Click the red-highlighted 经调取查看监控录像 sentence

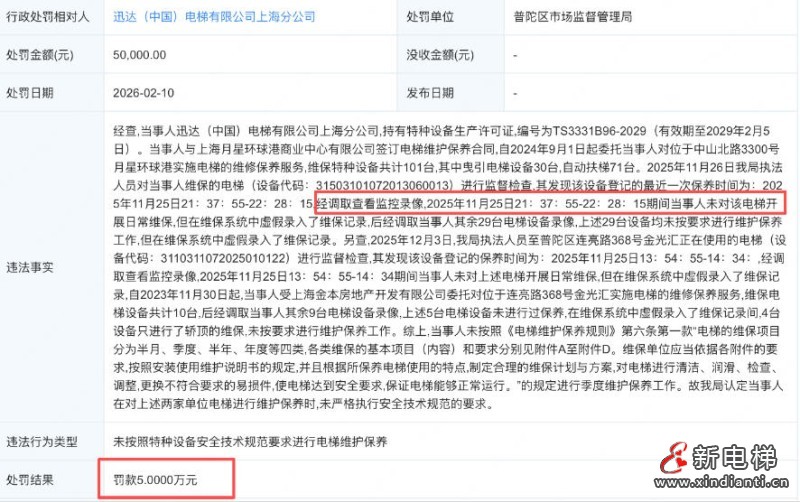tap(550, 203)
